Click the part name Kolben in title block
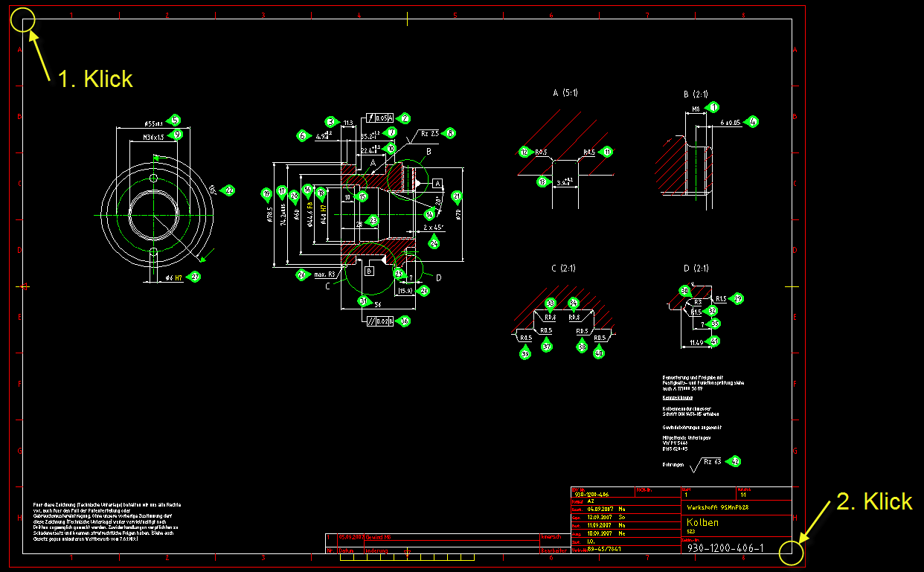The image size is (924, 572). 703,522
